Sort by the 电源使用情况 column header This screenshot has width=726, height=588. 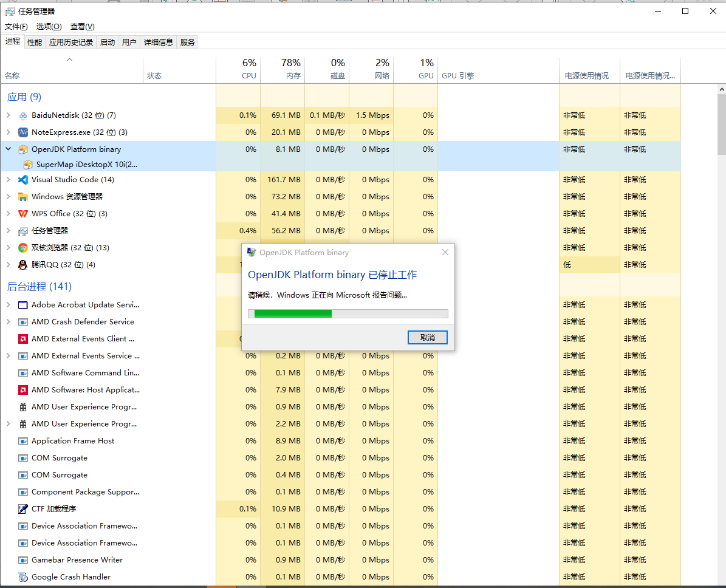pyautogui.click(x=589, y=70)
